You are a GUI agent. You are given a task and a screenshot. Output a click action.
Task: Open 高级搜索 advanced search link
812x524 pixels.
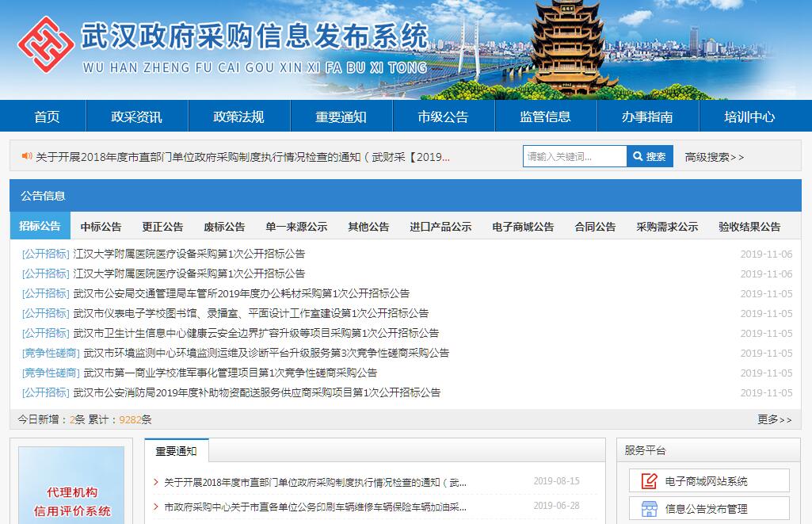tap(714, 157)
